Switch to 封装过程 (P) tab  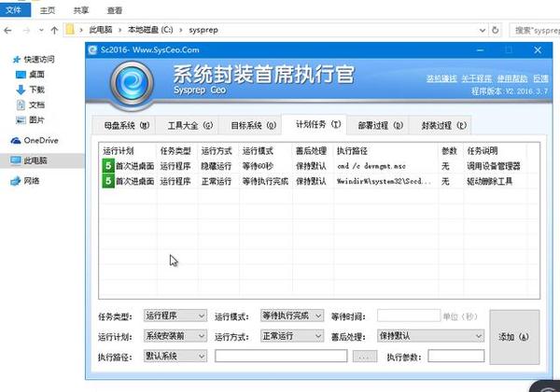tap(441, 125)
